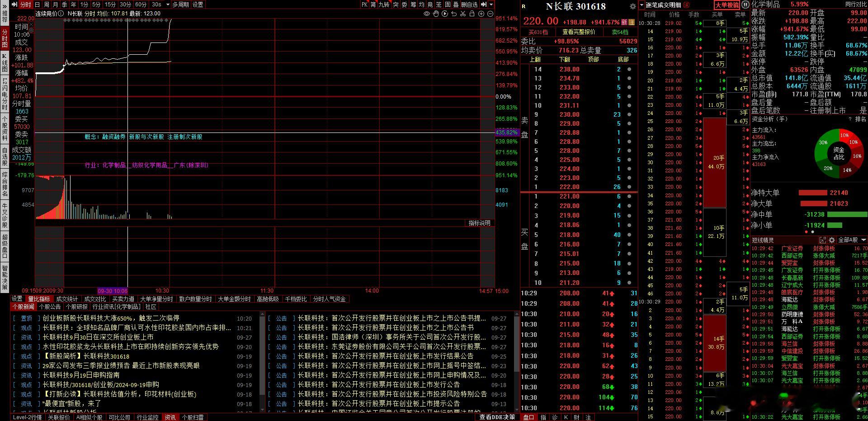Toggle the 删自选 remove-from-watchlist button

469,5
